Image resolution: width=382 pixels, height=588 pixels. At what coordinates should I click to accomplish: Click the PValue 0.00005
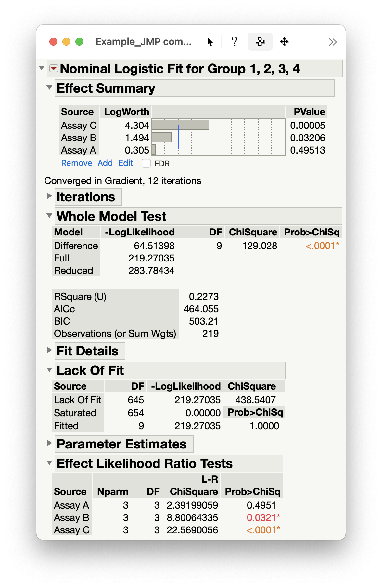[x=308, y=126]
